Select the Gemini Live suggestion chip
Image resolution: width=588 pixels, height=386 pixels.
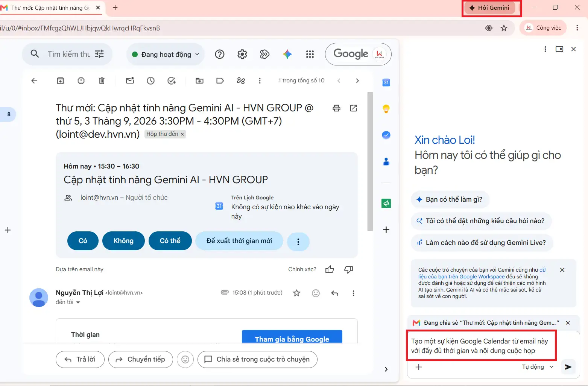click(x=482, y=243)
